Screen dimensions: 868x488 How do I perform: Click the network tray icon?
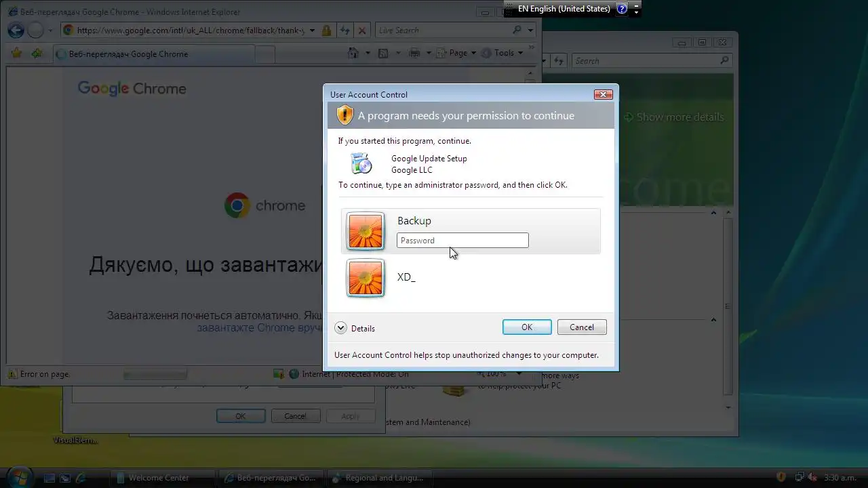[x=800, y=477]
